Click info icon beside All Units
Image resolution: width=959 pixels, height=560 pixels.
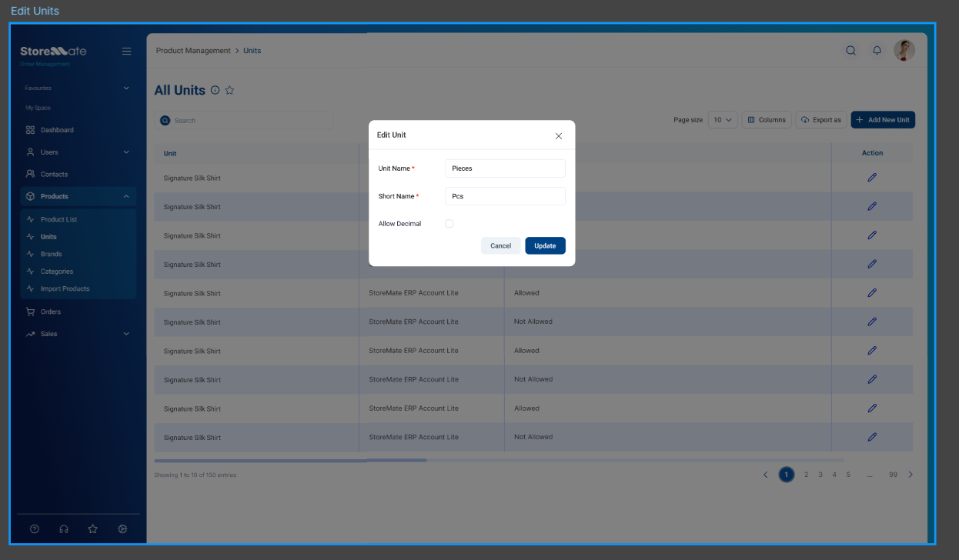(x=215, y=90)
